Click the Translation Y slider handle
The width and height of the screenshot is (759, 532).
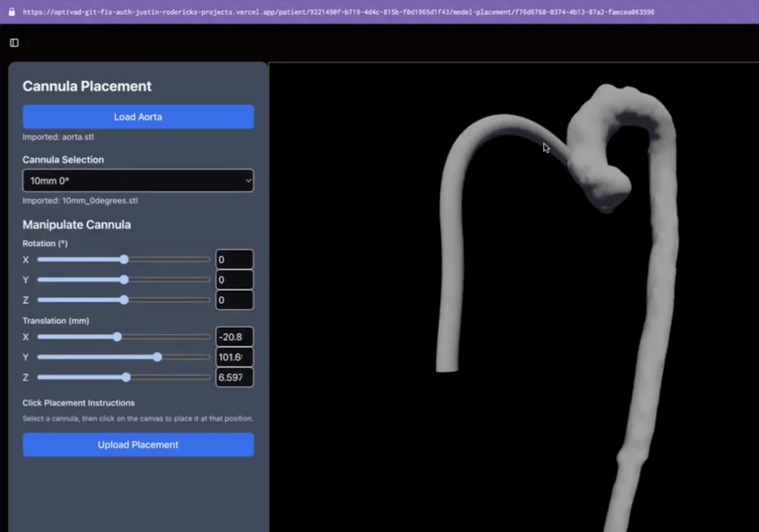tap(158, 357)
